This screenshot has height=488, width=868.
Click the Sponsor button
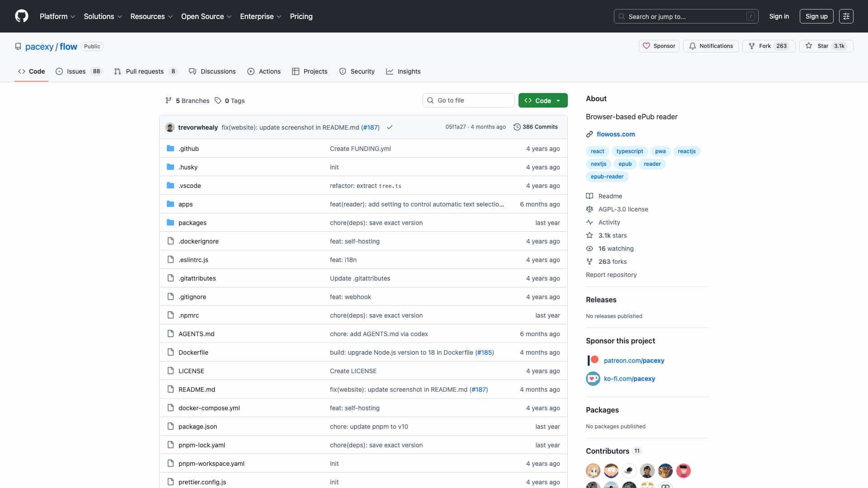(x=659, y=46)
